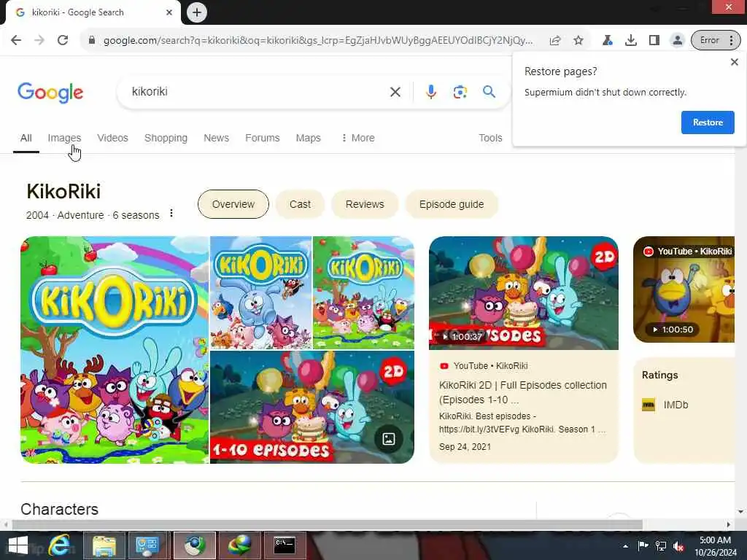
Task: Click the Google logo
Action: pyautogui.click(x=50, y=93)
